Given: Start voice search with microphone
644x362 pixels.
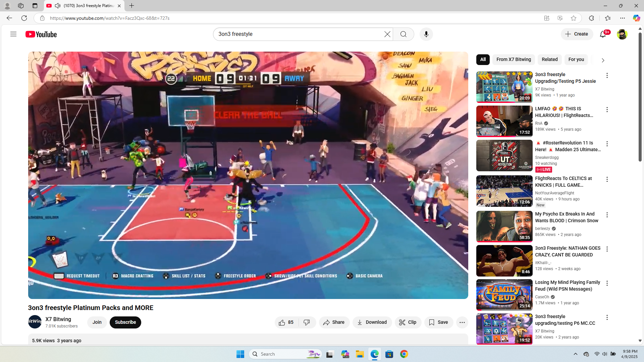Looking at the screenshot, I should [x=426, y=34].
